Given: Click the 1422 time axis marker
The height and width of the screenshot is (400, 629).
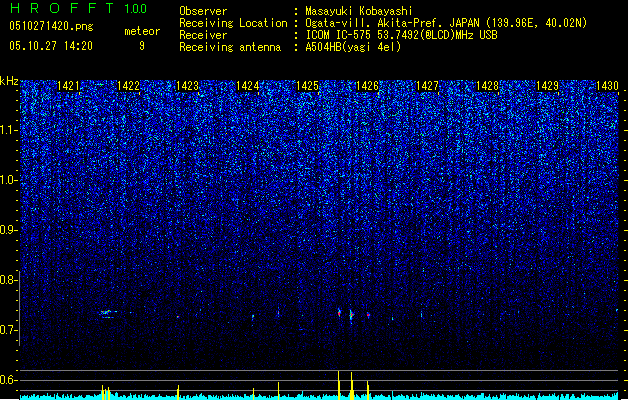Looking at the screenshot, I should (x=128, y=86).
